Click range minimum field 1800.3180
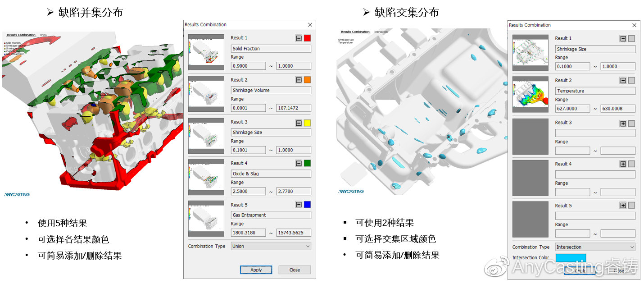Viewport: 644px width, 284px height. [x=248, y=233]
